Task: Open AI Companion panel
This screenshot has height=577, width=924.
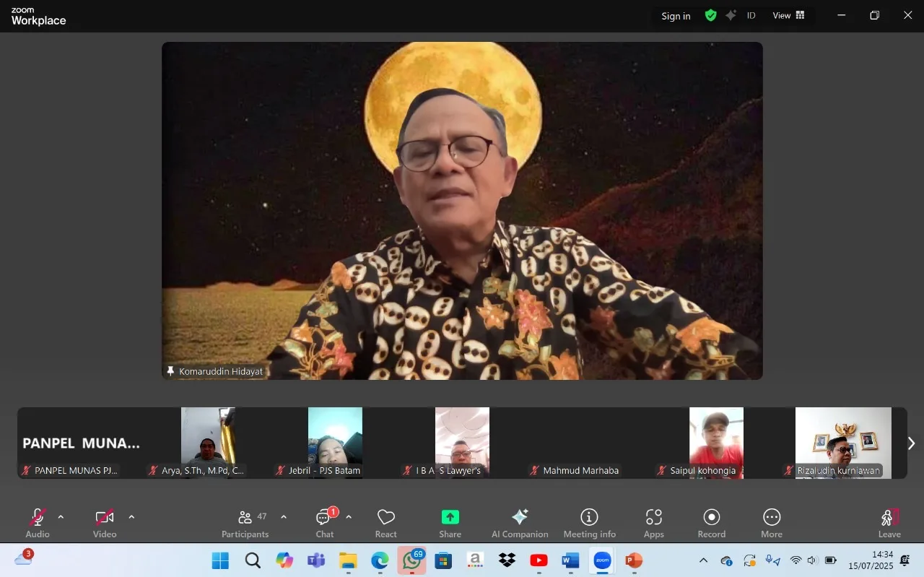Action: pos(519,523)
